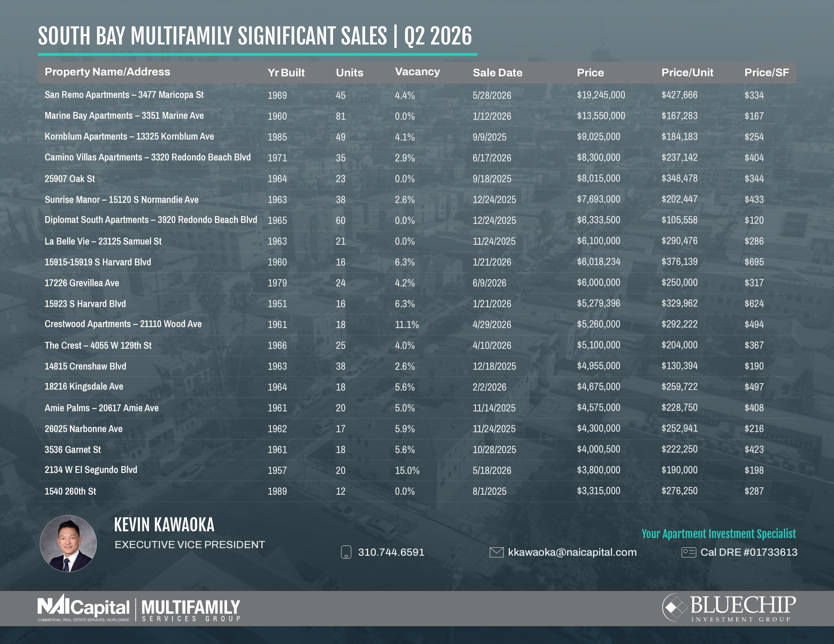The width and height of the screenshot is (834, 644).
Task: Click 'The Crest – 4055 W 129th St'
Action: tap(98, 345)
